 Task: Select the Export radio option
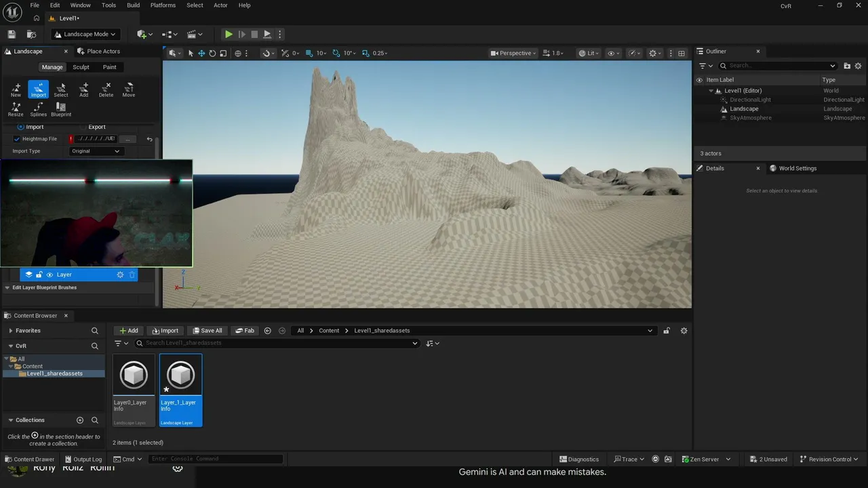pos(84,127)
